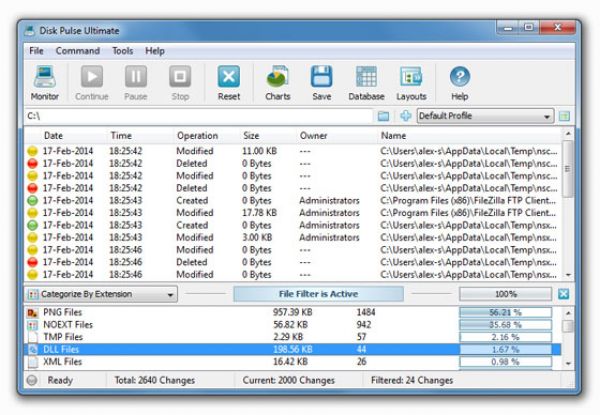The image size is (600, 415).
Task: Open the Database toolbar icon
Action: tap(366, 80)
